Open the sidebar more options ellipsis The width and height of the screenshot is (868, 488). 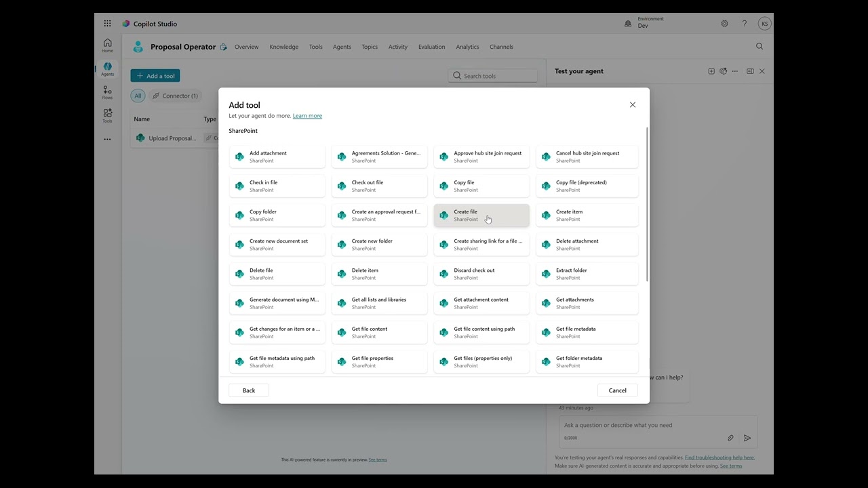click(x=107, y=139)
